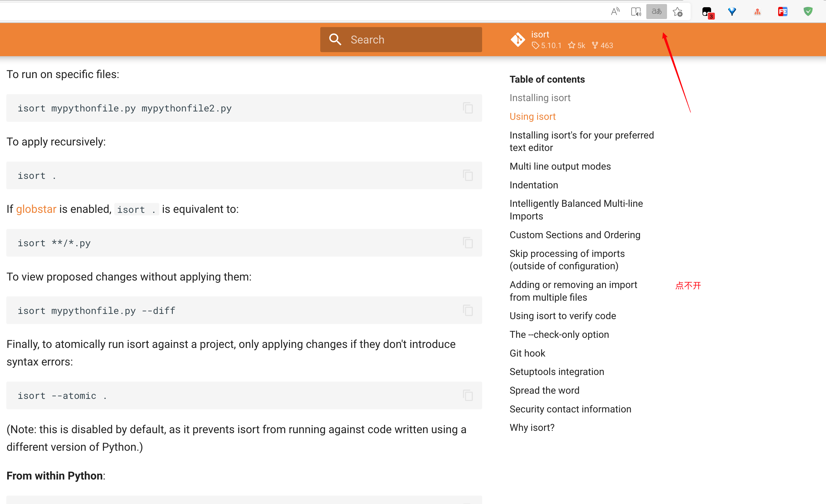Click the inline 'isort .' code snippet
The width and height of the screenshot is (826, 504).
[137, 210]
